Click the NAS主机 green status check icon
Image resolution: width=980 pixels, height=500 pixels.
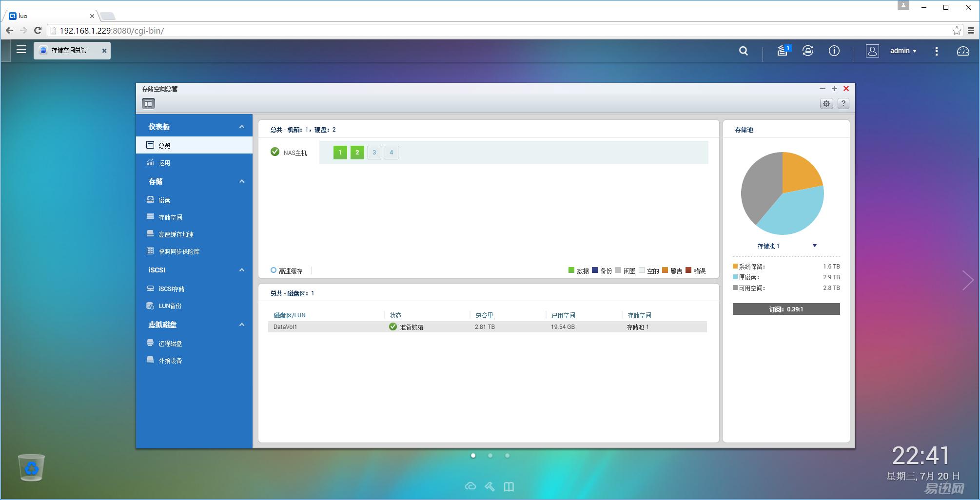pos(275,152)
